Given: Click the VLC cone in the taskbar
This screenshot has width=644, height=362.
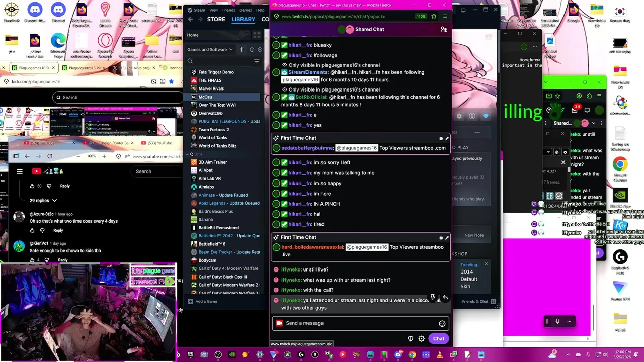Looking at the screenshot, I should click(440, 355).
